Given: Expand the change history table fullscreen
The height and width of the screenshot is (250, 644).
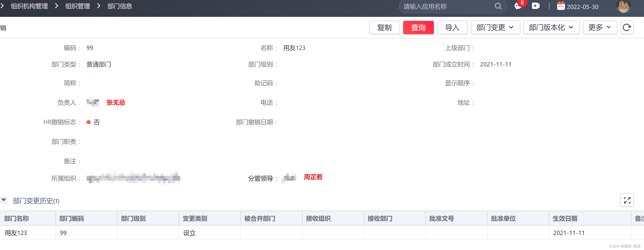Looking at the screenshot, I should (x=627, y=200).
